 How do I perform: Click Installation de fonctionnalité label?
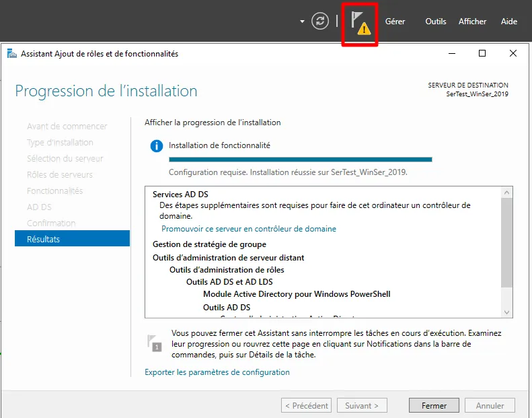[x=219, y=145]
